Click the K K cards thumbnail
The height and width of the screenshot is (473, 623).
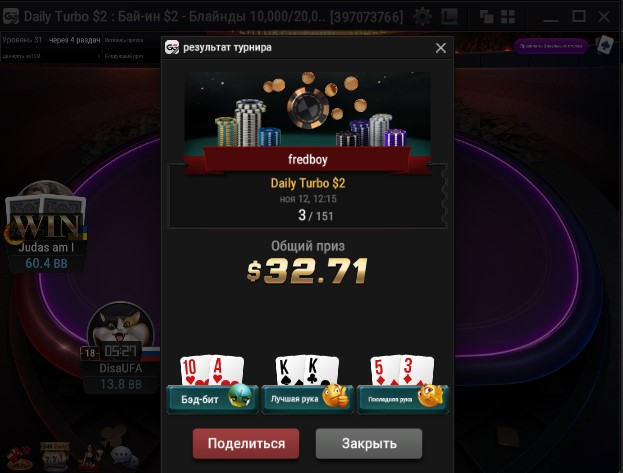pos(307,370)
